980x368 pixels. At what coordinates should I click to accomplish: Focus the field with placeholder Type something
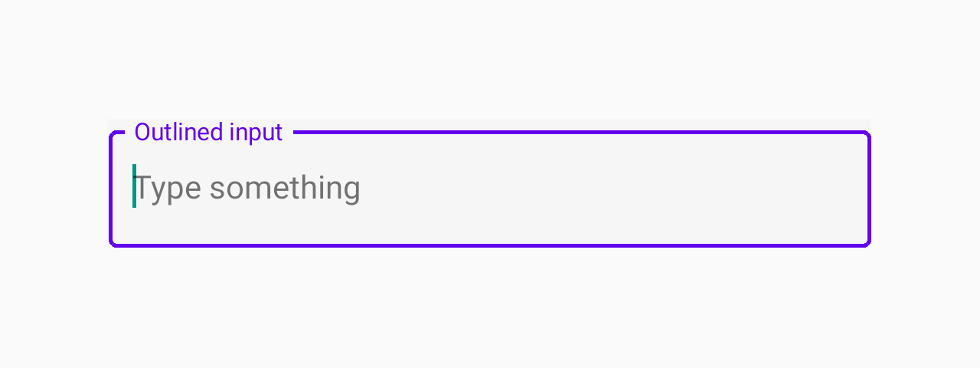coord(490,189)
